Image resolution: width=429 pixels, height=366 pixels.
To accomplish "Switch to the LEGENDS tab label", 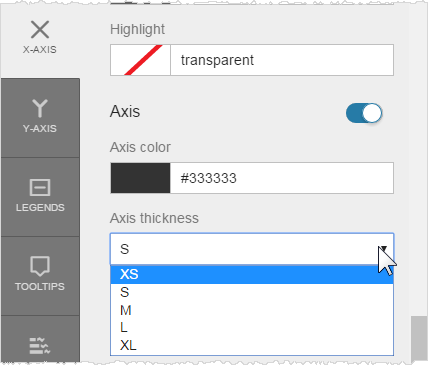I will tap(40, 207).
